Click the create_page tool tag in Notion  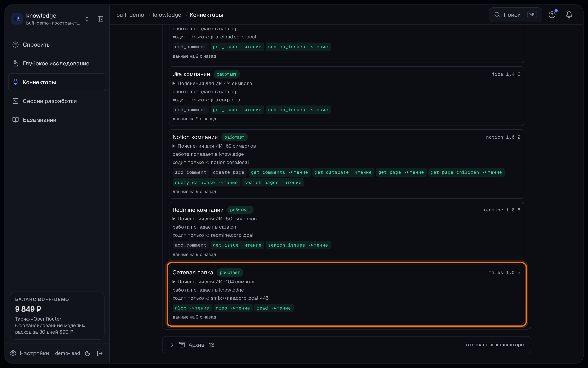pos(229,172)
